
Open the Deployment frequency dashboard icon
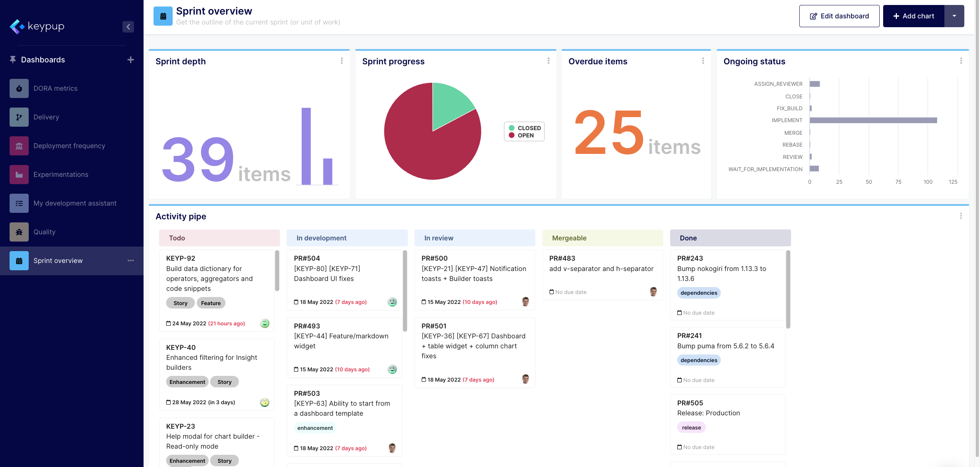pyautogui.click(x=19, y=146)
